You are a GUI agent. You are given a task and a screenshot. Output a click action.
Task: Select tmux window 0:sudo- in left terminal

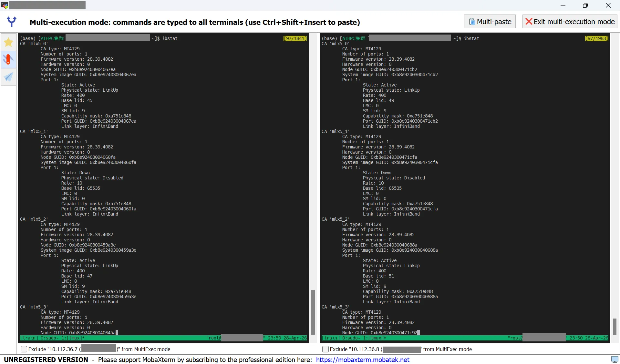(x=49, y=338)
